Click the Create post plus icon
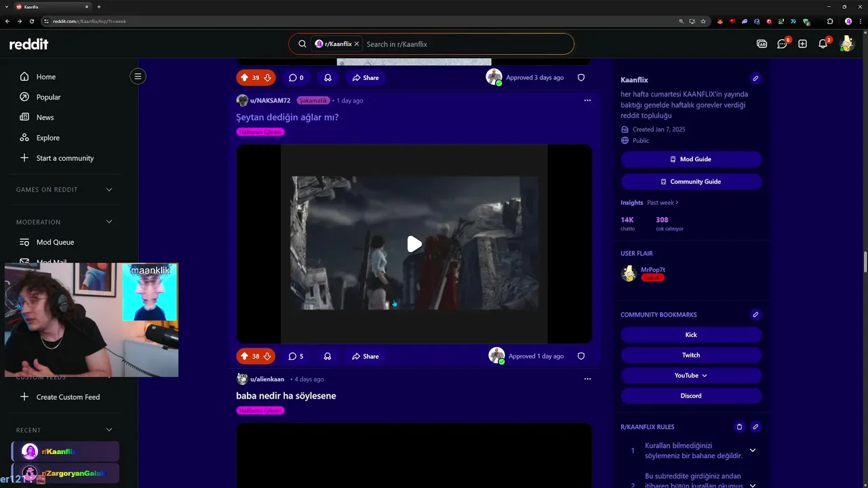This screenshot has height=488, width=868. pyautogui.click(x=802, y=44)
